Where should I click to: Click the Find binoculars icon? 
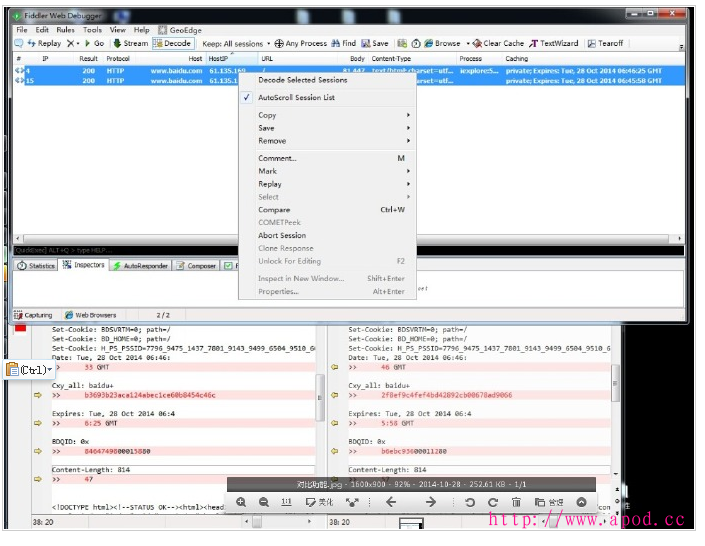[335, 44]
